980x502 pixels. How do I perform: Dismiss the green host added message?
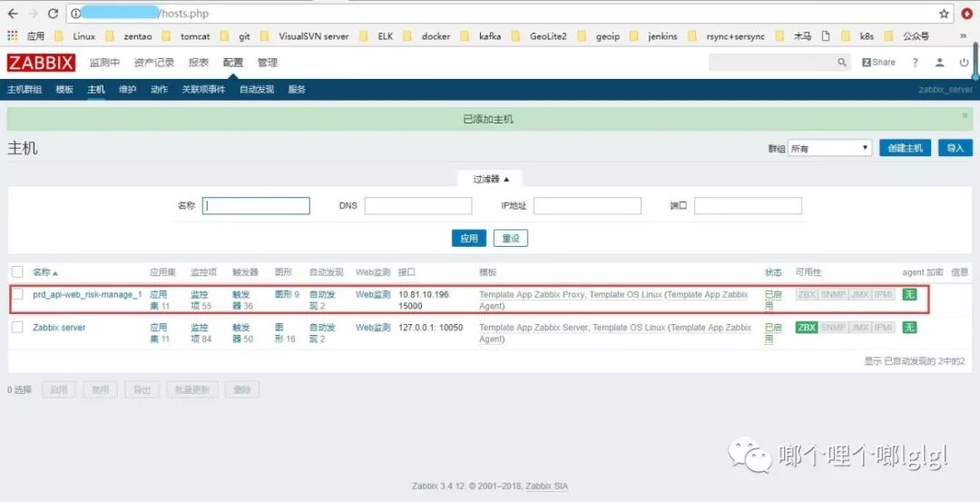965,115
